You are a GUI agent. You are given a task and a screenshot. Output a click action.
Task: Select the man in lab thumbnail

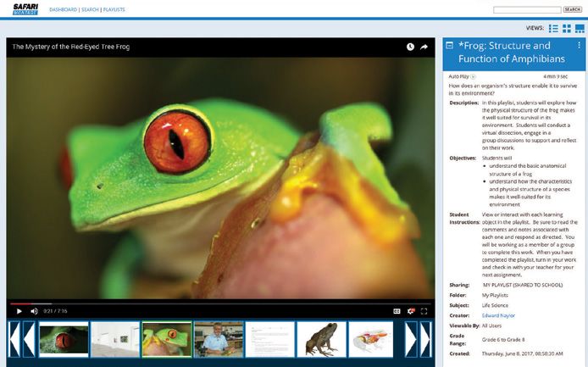pyautogui.click(x=219, y=339)
